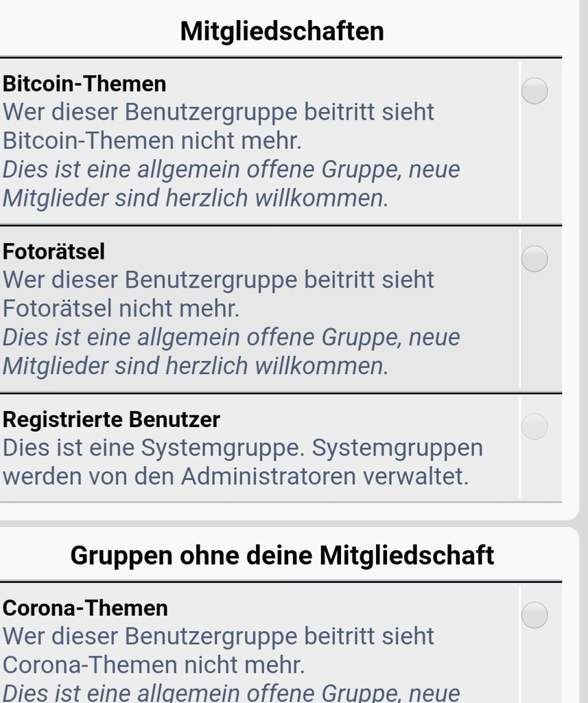Click the Corona-Themen nicht mehr description text
588x703 pixels.
coord(219,650)
